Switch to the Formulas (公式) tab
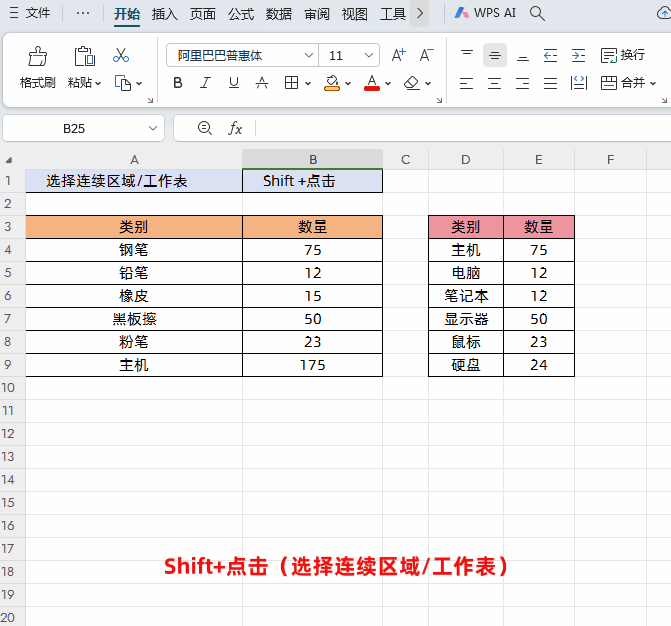This screenshot has width=671, height=626. [240, 14]
